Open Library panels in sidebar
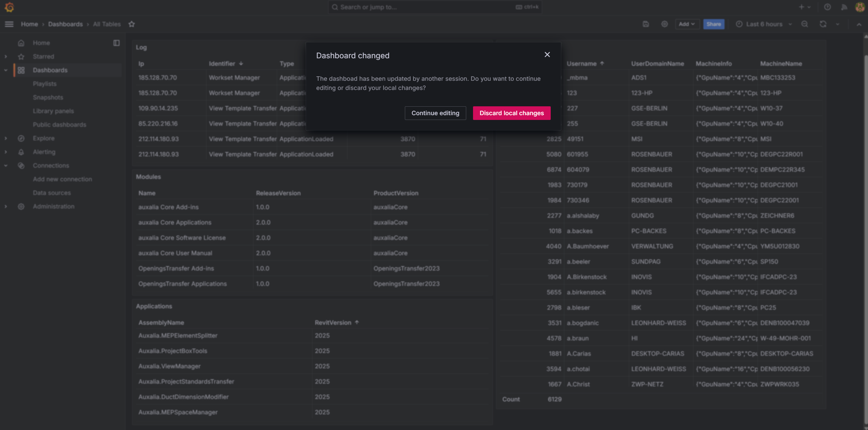The height and width of the screenshot is (430, 868). (53, 111)
